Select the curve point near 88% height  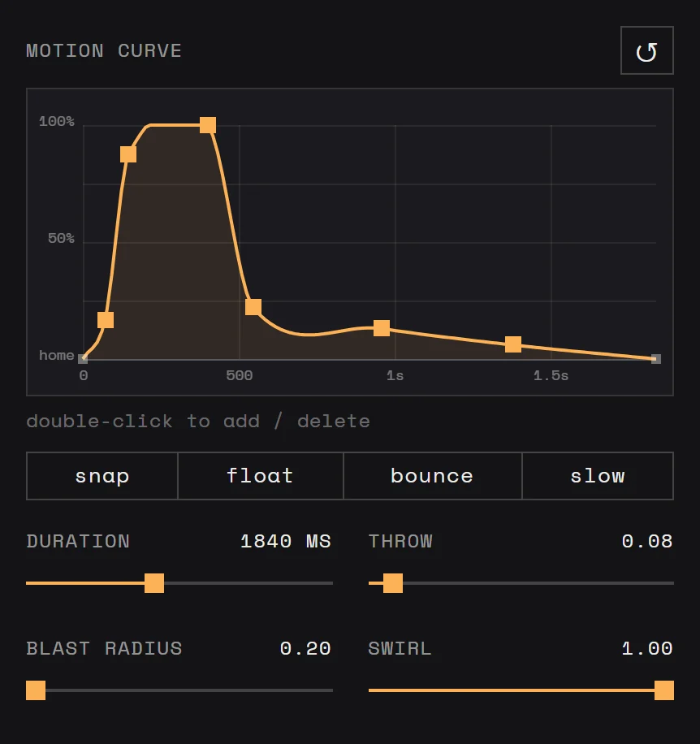click(x=128, y=154)
